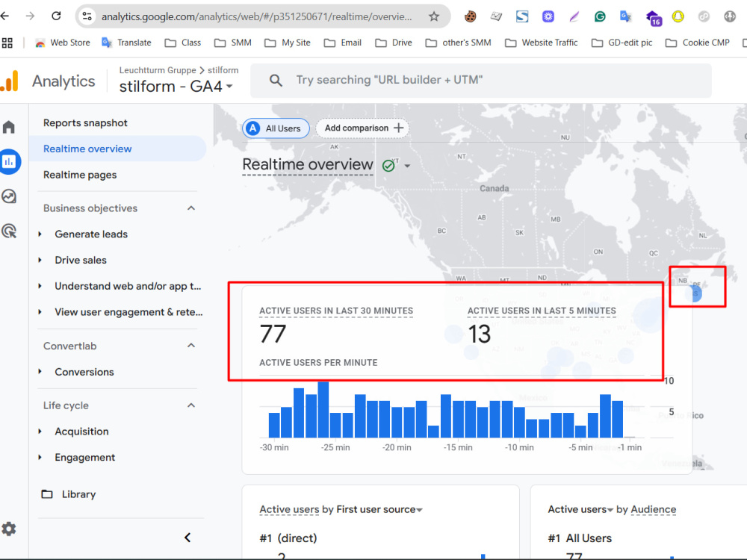Click the All Users comparison chip
Screen dimensions: 747x560
pos(276,128)
